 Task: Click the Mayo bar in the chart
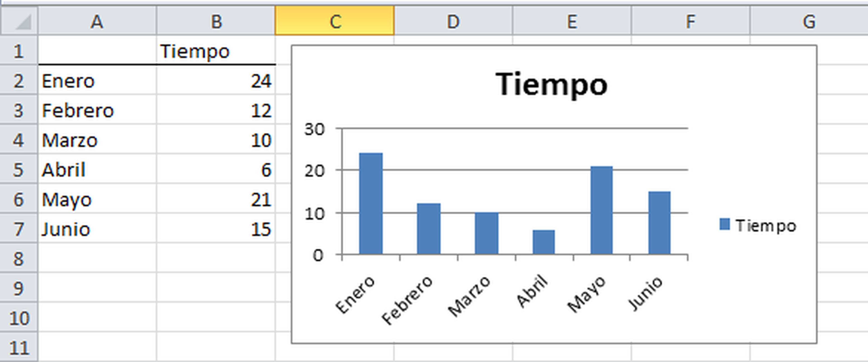tap(601, 210)
